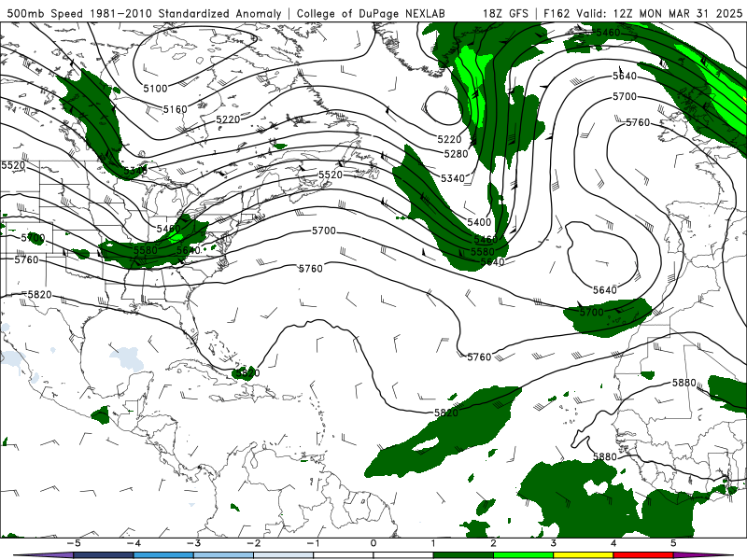Click the colorbar tick label '-2'
This screenshot has height=560, width=747.
(253, 543)
